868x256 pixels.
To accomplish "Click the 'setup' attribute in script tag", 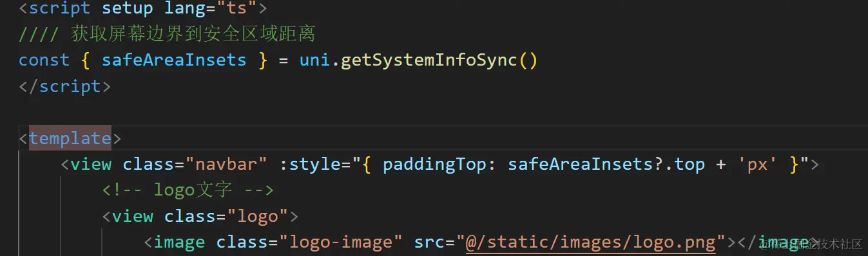I will point(127,8).
